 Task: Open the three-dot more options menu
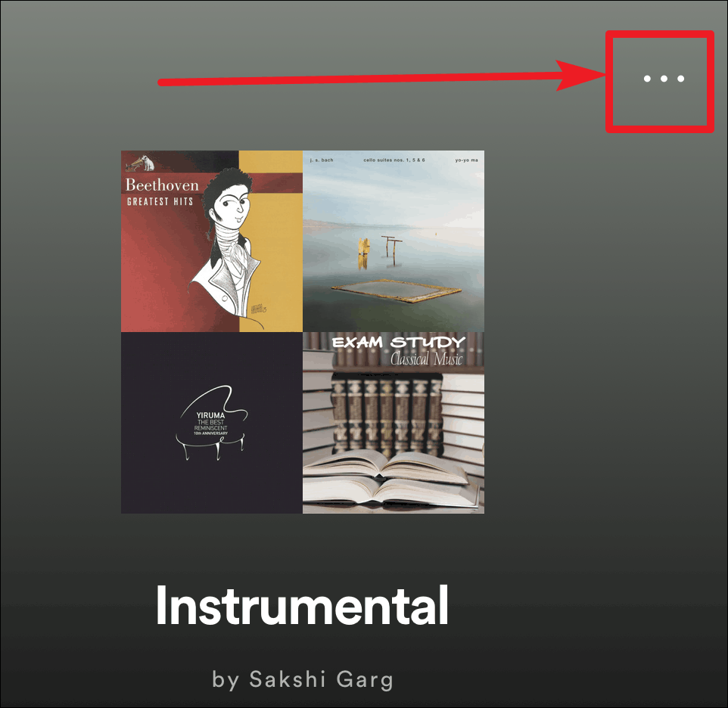point(664,79)
